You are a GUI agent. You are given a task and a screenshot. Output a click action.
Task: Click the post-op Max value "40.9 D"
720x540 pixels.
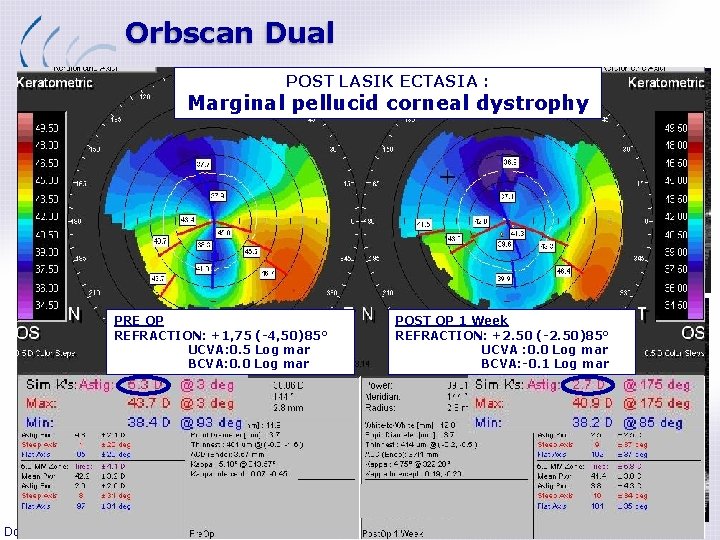point(592,404)
